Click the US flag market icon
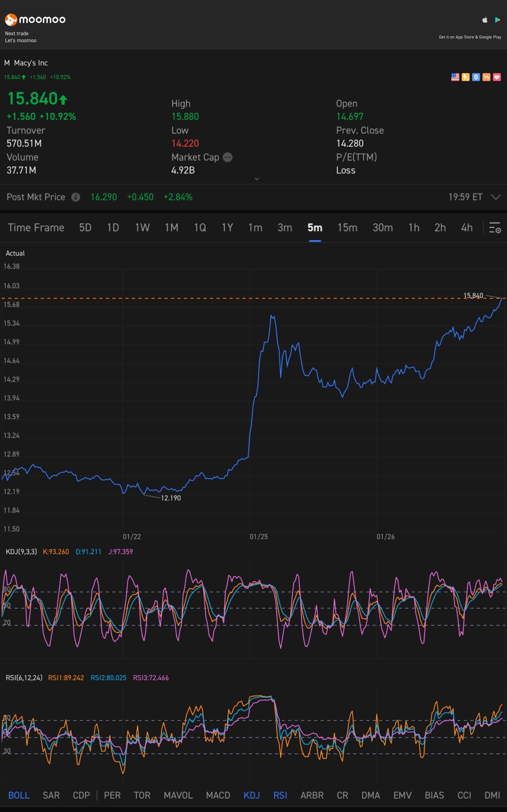507x812 pixels. (x=455, y=77)
